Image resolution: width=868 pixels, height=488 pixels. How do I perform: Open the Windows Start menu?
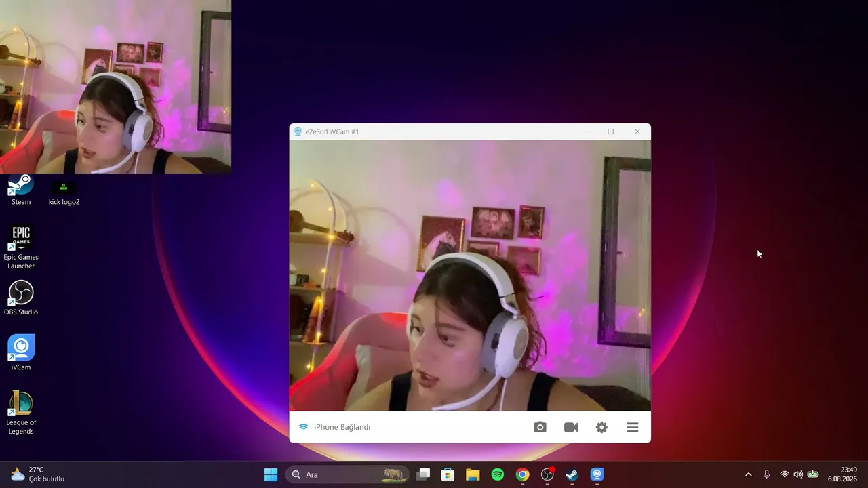point(271,474)
